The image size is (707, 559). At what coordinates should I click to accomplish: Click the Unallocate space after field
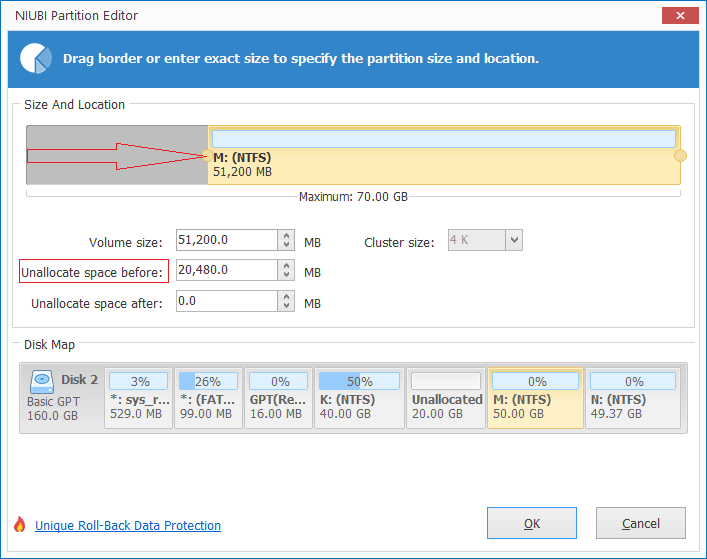[x=226, y=301]
